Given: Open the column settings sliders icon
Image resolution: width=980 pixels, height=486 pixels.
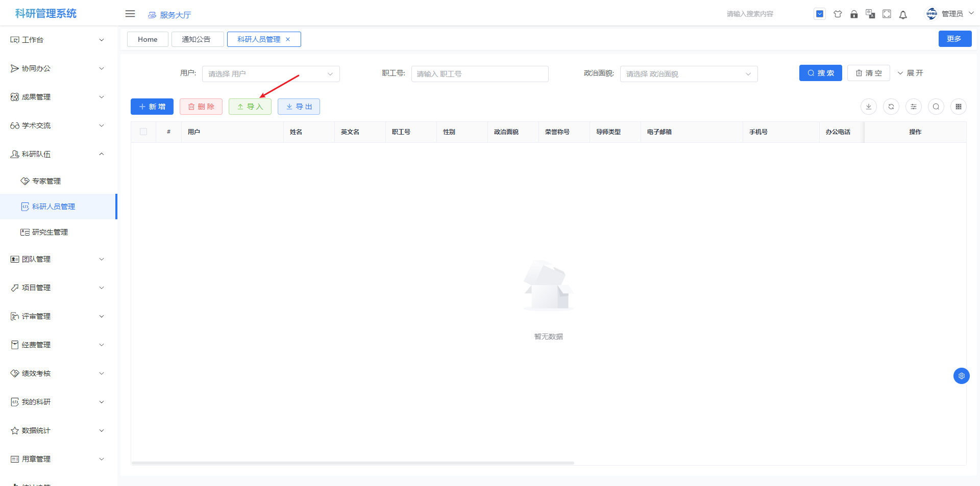Looking at the screenshot, I should tap(914, 107).
